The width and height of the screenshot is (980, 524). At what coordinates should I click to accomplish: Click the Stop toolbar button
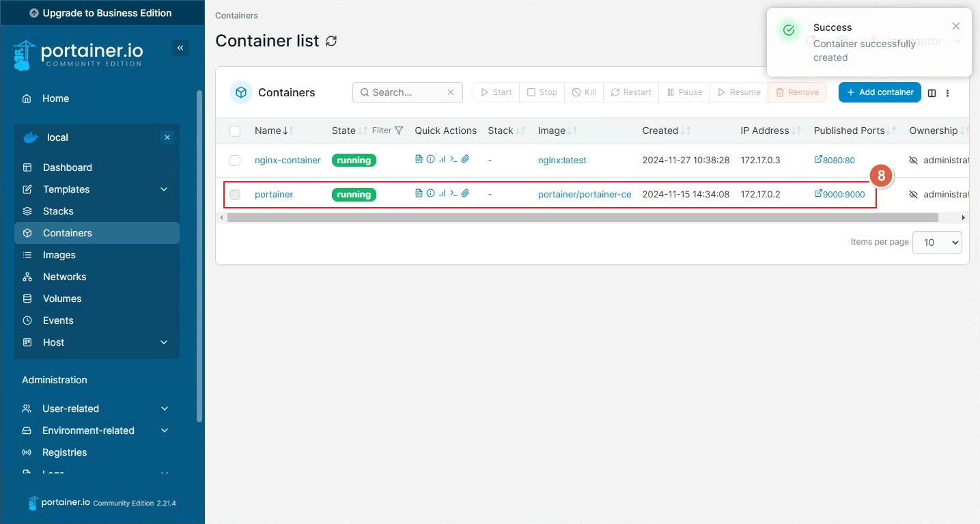coord(542,92)
